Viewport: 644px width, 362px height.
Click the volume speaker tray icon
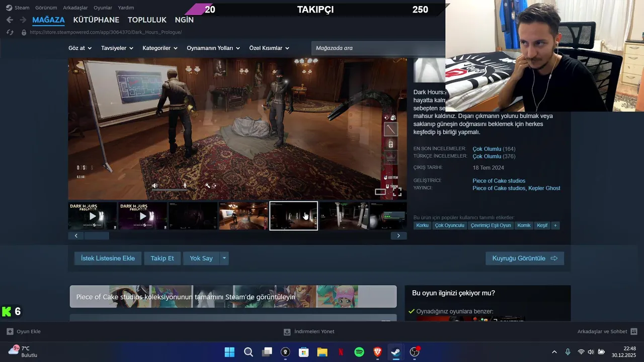[591, 352]
